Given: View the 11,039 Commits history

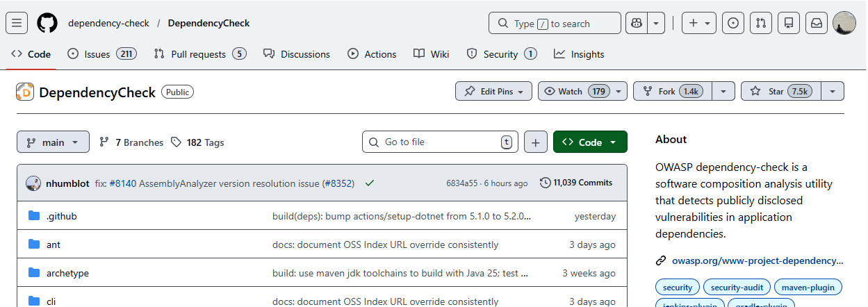Looking at the screenshot, I should coord(576,183).
